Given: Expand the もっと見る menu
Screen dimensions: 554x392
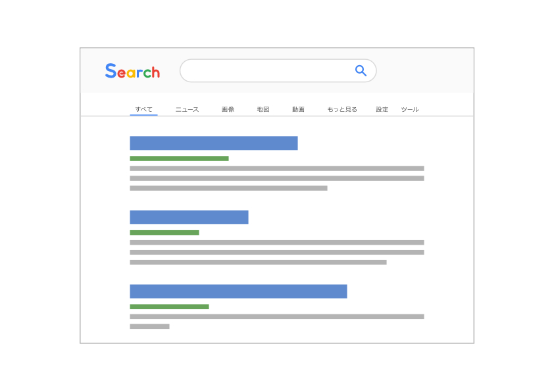Looking at the screenshot, I should click(342, 109).
